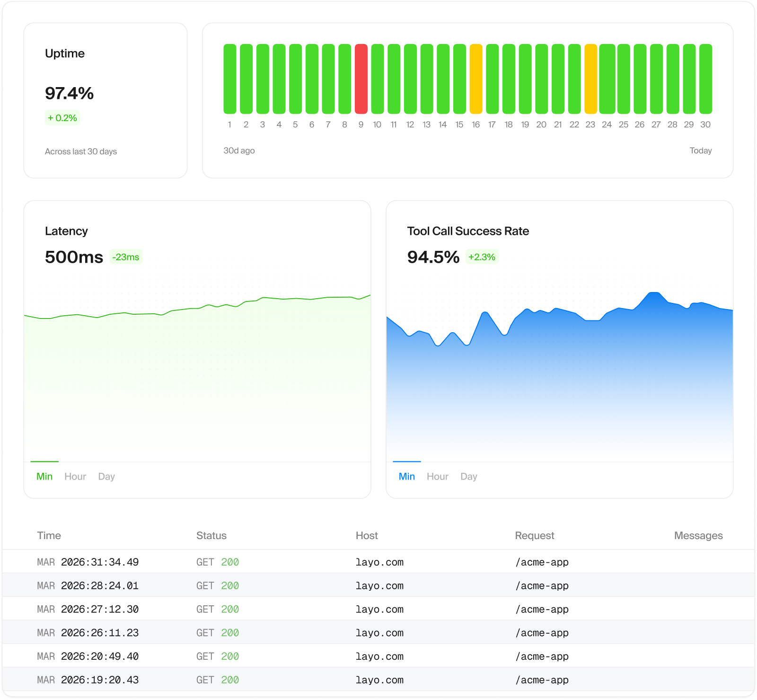Switch Latency chart to Hour view

(x=75, y=477)
